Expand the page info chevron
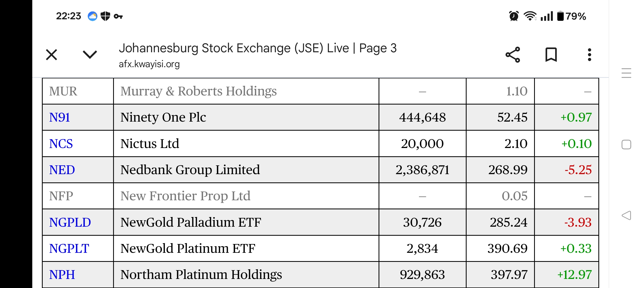This screenshot has width=644, height=288. click(x=90, y=55)
